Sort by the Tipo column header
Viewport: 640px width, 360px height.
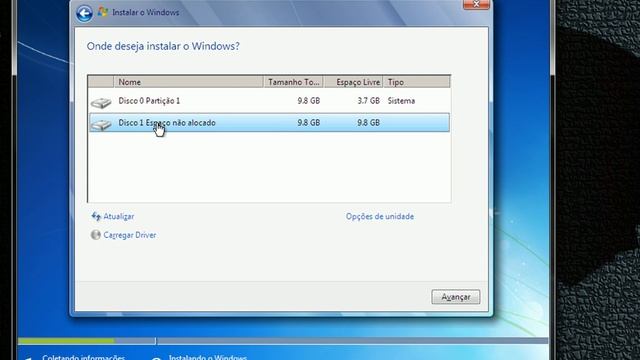click(417, 82)
